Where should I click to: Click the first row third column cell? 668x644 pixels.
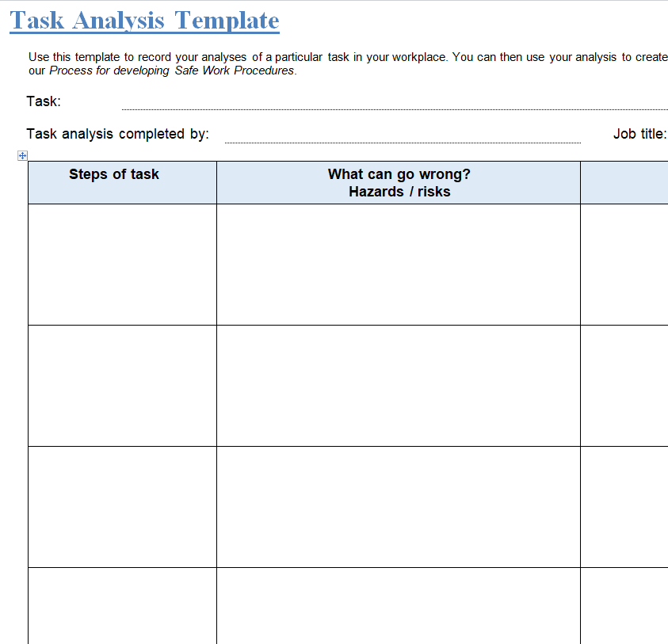coord(624,265)
